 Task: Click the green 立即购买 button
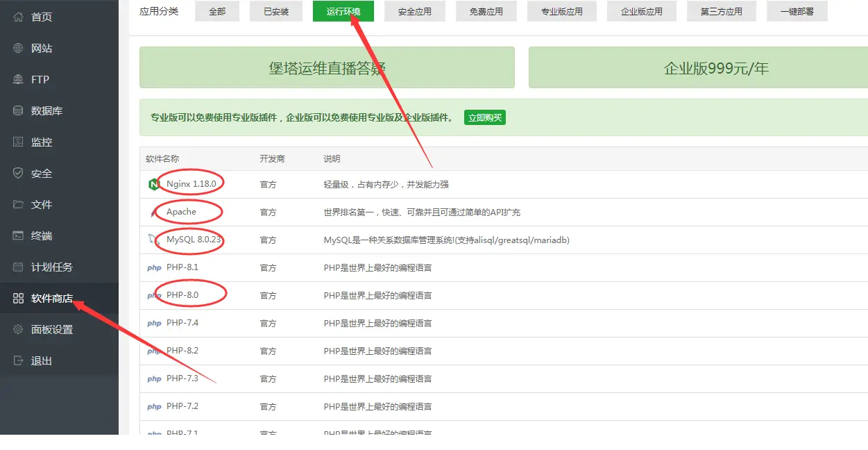tap(485, 117)
